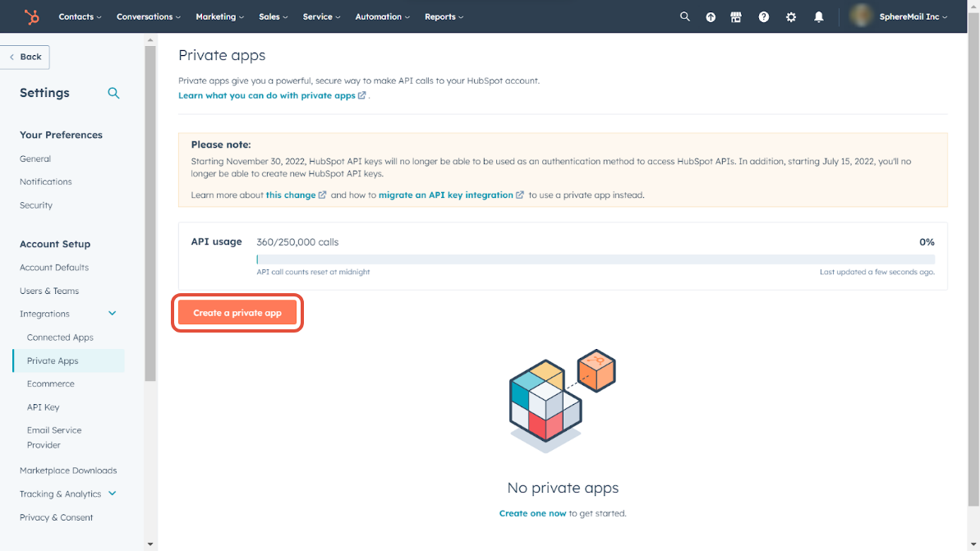Image resolution: width=980 pixels, height=551 pixels.
Task: Click the 'Private apps' page title
Action: click(222, 56)
